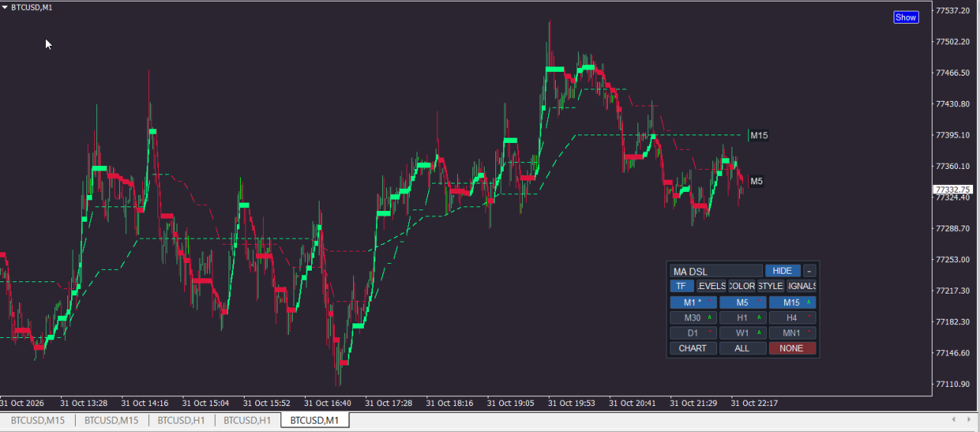Image resolution: width=980 pixels, height=432 pixels.
Task: Click the 31 Oct 19:05 time axis label
Action: pos(511,403)
